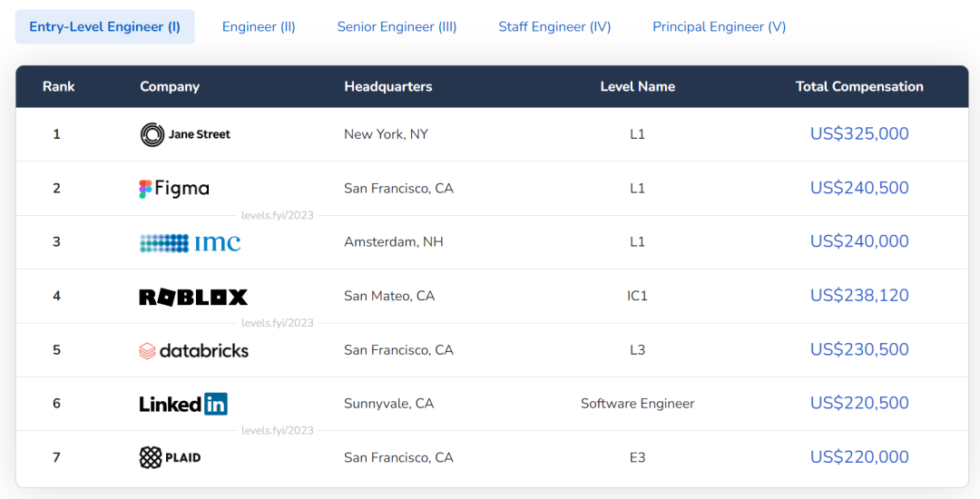Click the US$220,000 Plaid compensation
The width and height of the screenshot is (980, 499).
[859, 457]
